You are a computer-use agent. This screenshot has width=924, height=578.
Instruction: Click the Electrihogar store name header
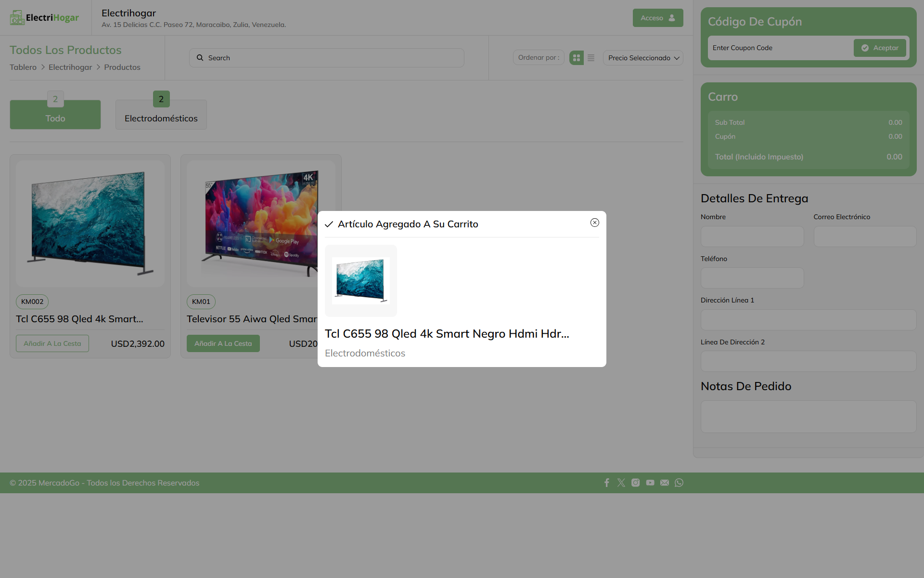[128, 13]
